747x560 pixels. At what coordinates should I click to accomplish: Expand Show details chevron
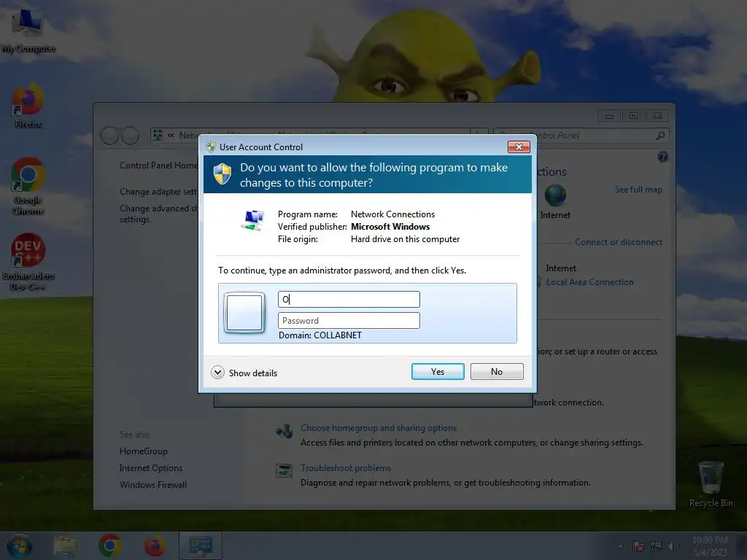point(217,373)
